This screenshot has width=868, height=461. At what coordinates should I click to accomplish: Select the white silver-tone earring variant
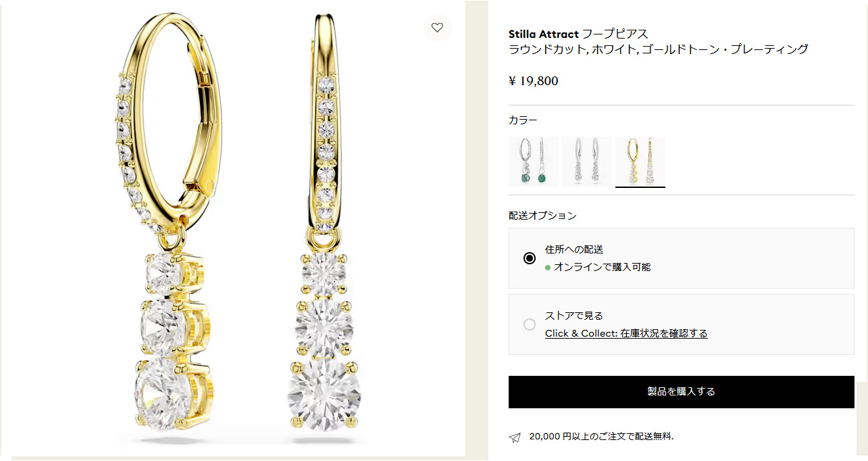click(x=586, y=161)
